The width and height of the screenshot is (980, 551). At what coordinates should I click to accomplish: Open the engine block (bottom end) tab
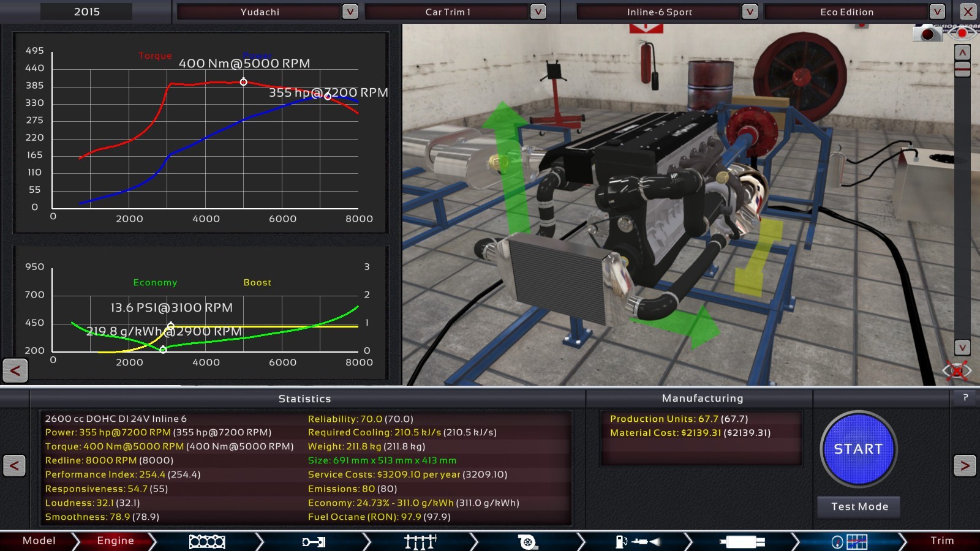point(207,541)
